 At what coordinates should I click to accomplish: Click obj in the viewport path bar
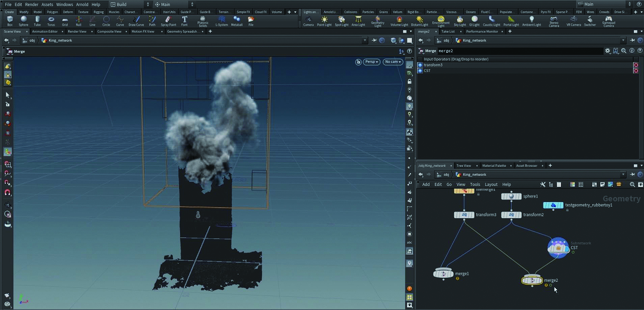coord(32,40)
